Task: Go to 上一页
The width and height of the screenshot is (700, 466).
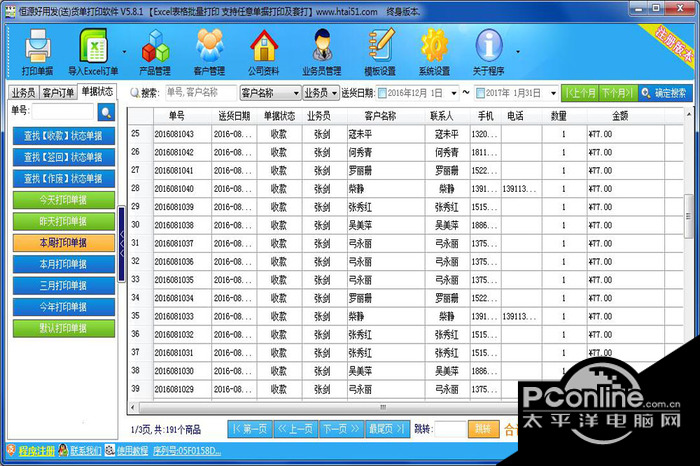Action: pos(296,429)
